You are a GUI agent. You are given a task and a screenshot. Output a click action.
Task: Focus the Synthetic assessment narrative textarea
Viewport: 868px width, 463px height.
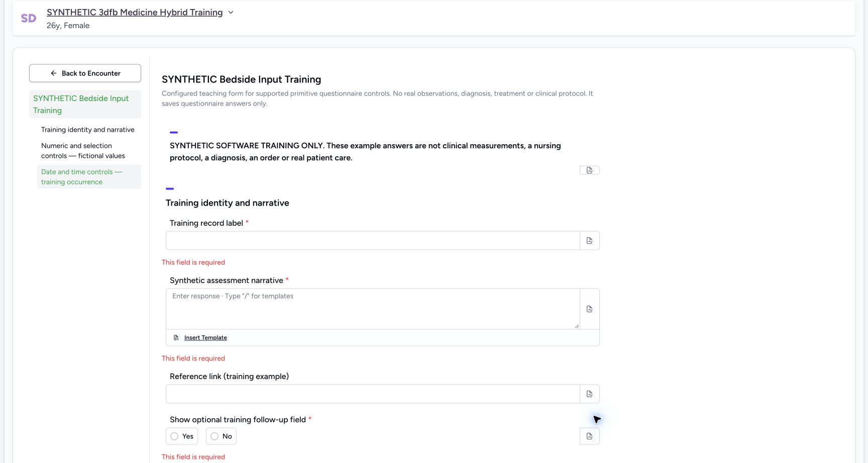tap(373, 309)
